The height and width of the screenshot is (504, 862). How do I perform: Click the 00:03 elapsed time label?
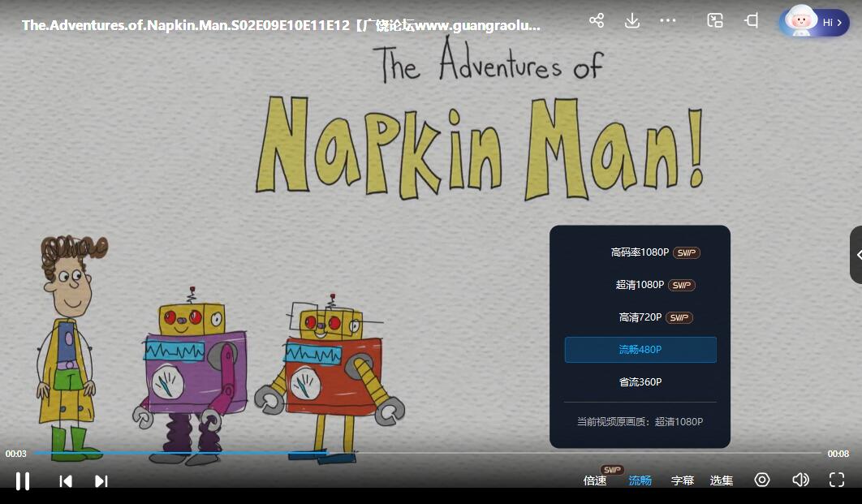16,454
